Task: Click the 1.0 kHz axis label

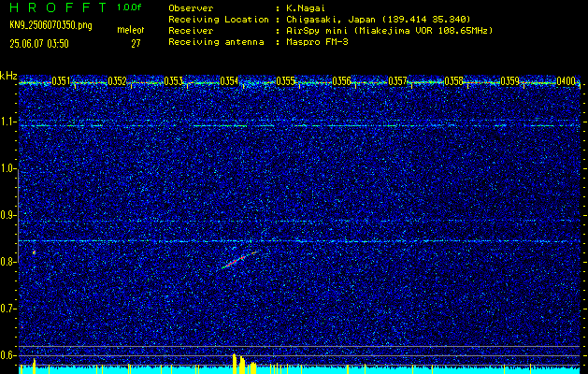Action: (8, 169)
